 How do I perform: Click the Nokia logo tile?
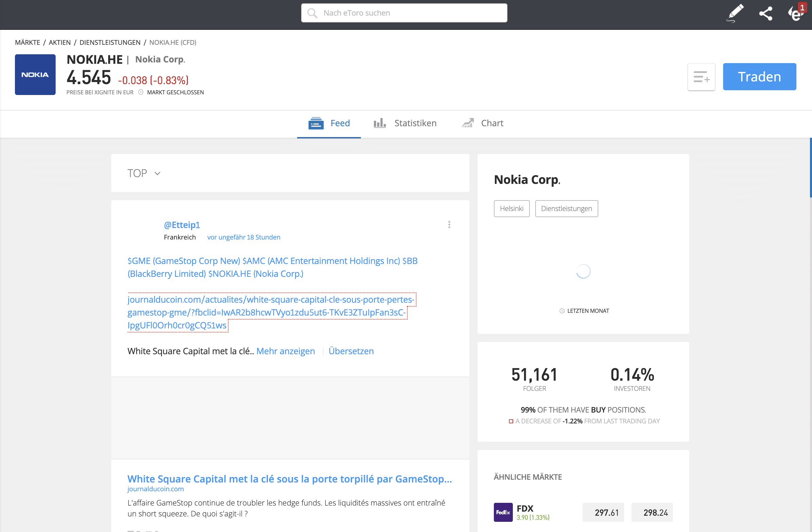pos(35,74)
